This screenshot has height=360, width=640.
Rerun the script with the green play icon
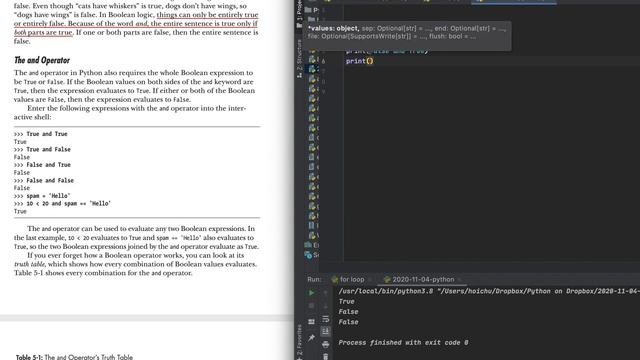[x=311, y=293]
